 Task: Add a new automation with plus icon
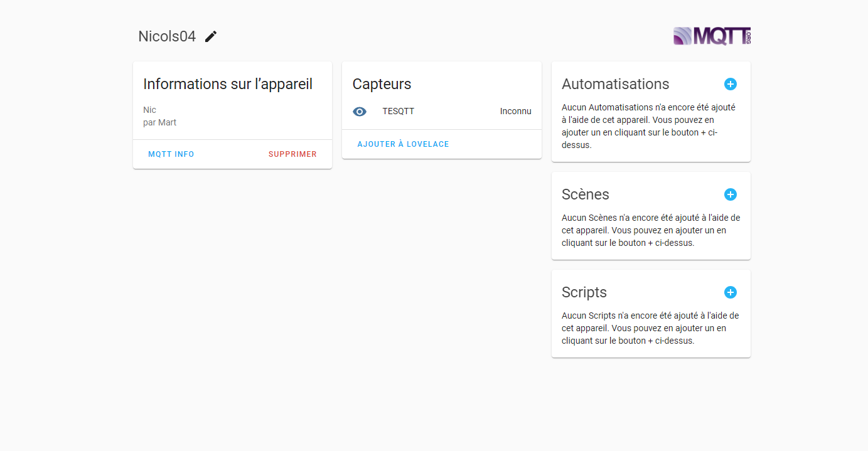click(730, 84)
